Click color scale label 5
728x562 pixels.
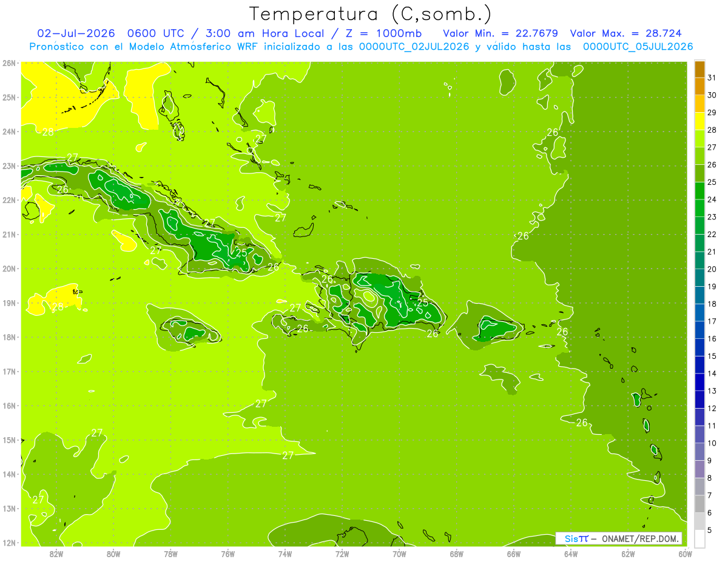point(710,530)
